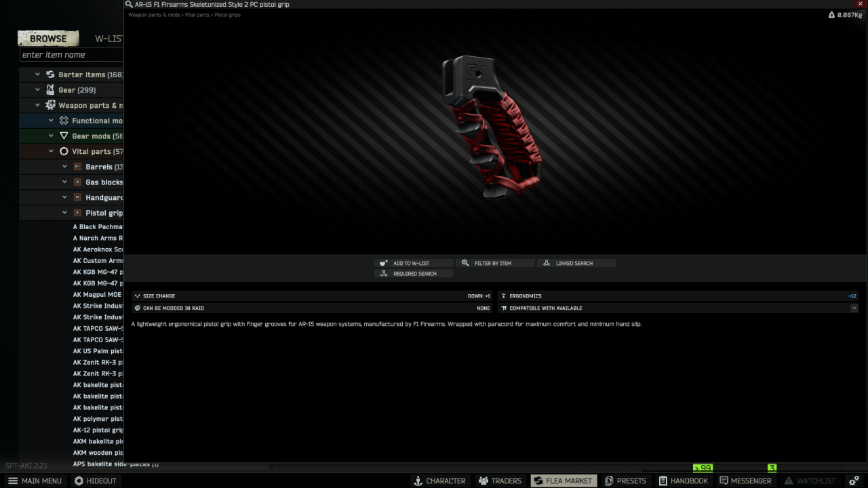
Task: Open the MAIN MENU
Action: [34, 481]
